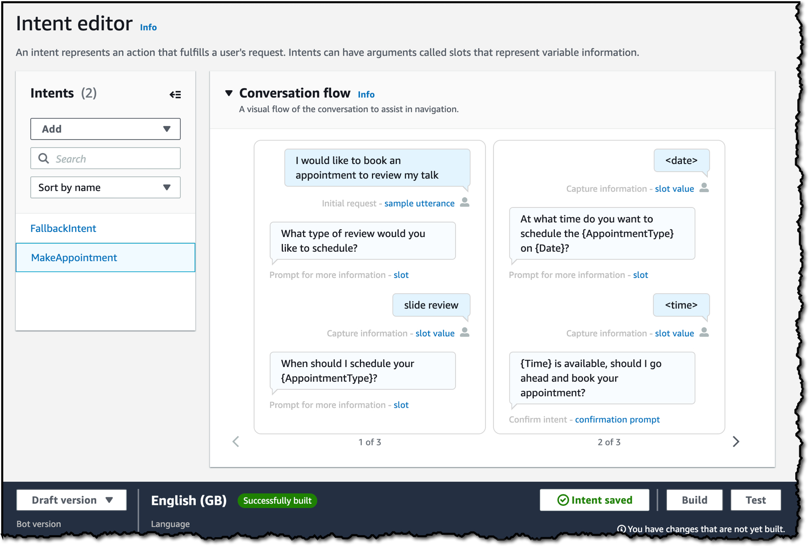Click the Intent saved button
Viewport: 810px width, 546px height.
pos(594,500)
